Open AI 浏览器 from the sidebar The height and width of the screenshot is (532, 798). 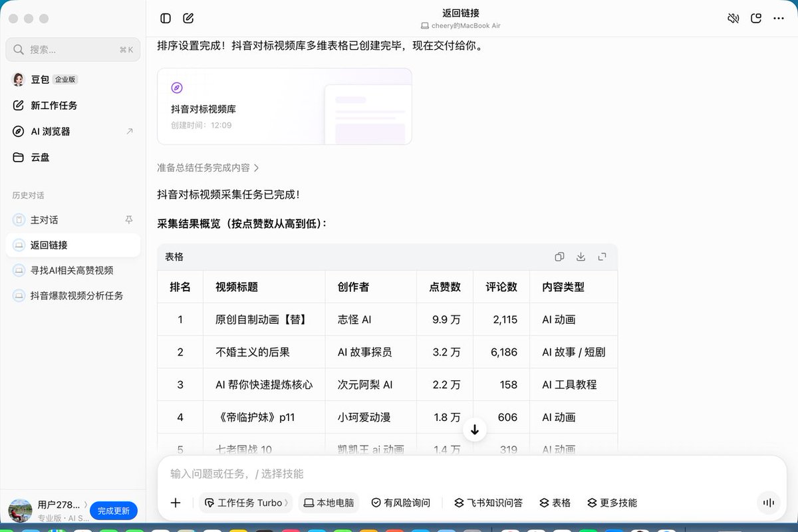(73, 132)
